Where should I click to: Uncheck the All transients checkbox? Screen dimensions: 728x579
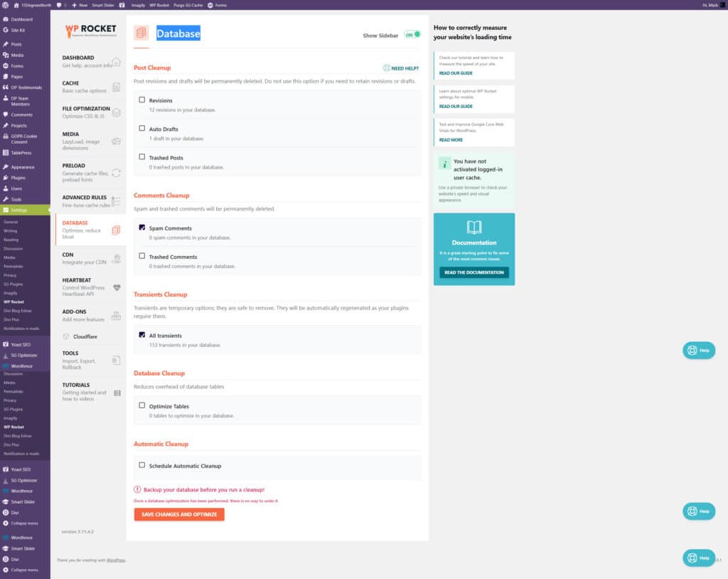(x=142, y=335)
